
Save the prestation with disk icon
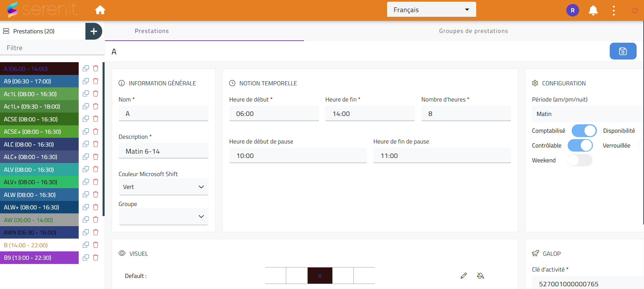pos(622,51)
